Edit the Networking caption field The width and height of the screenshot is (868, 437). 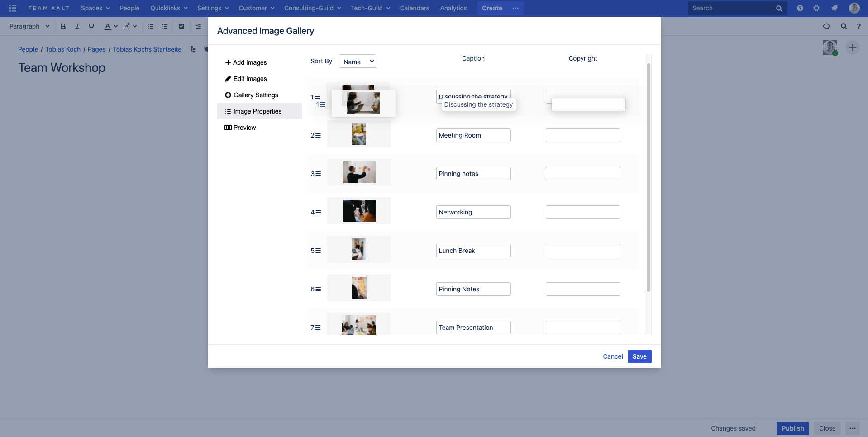(x=473, y=212)
